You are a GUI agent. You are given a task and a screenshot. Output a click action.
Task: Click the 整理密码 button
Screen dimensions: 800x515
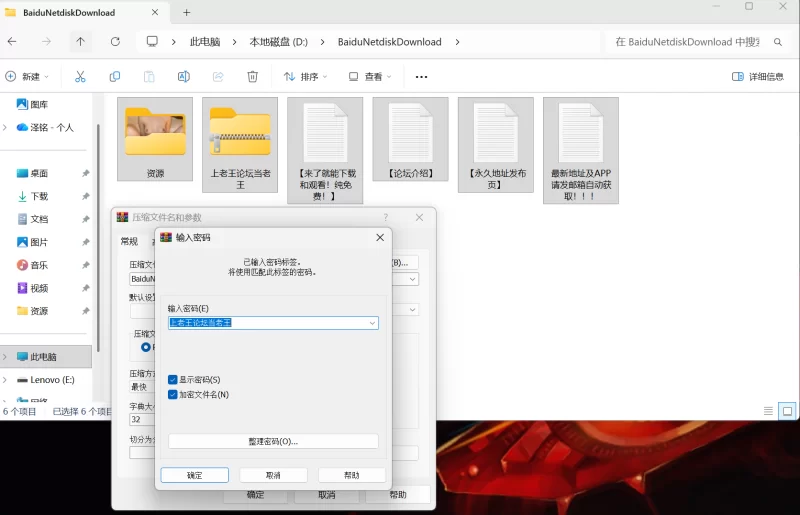(x=273, y=441)
